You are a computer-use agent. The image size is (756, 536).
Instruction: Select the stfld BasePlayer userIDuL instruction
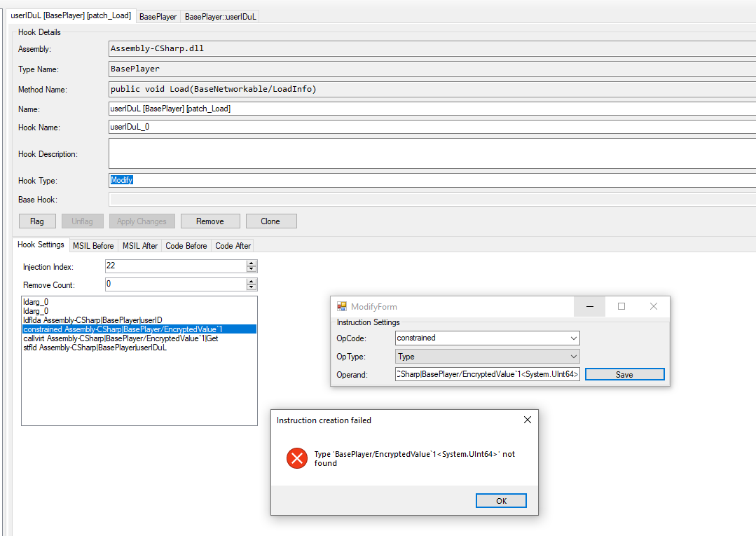pos(95,348)
